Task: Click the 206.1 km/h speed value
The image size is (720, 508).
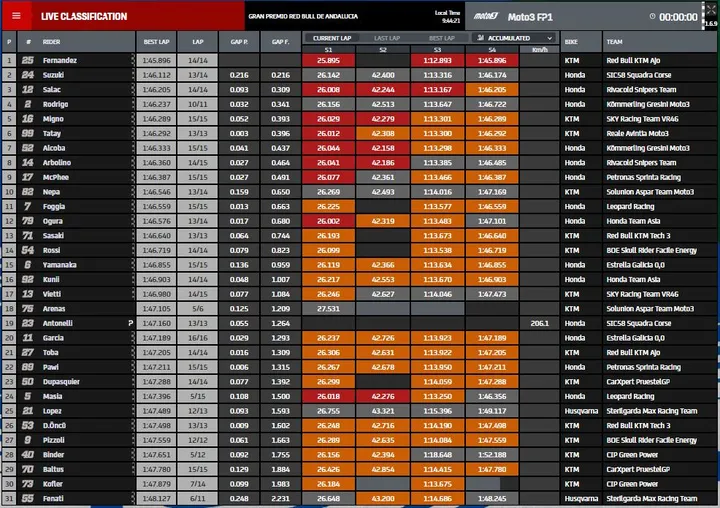Action: coord(540,323)
